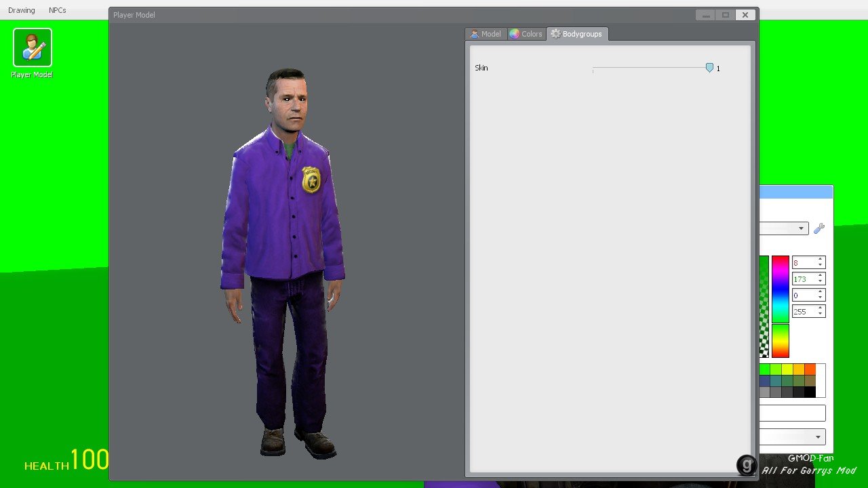Click the Skin slider value 1
The image size is (868, 488).
(718, 68)
